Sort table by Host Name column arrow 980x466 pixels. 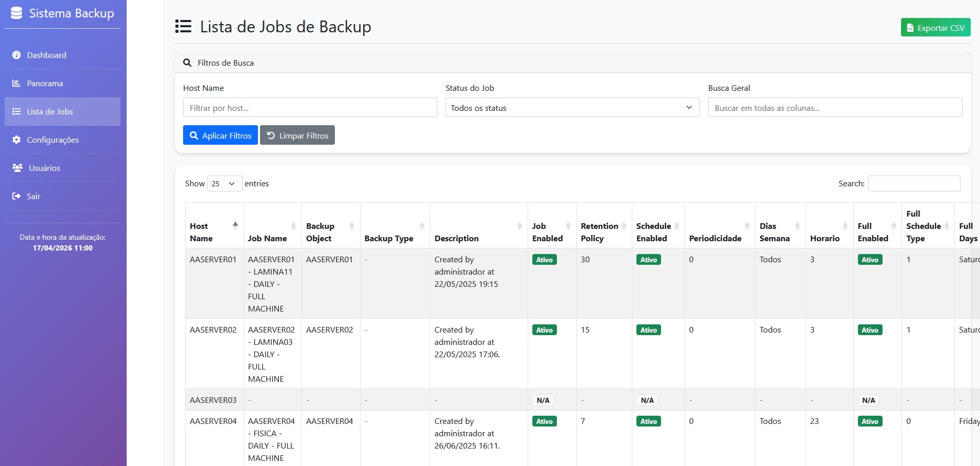[x=235, y=226]
